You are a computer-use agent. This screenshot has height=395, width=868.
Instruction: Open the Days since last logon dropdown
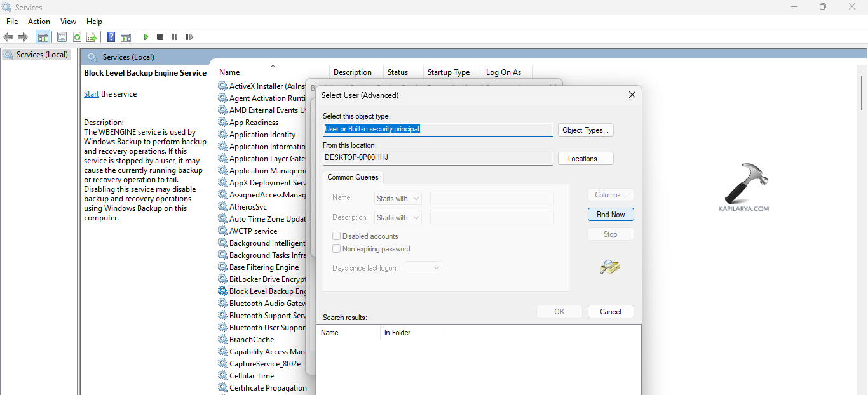tap(423, 268)
